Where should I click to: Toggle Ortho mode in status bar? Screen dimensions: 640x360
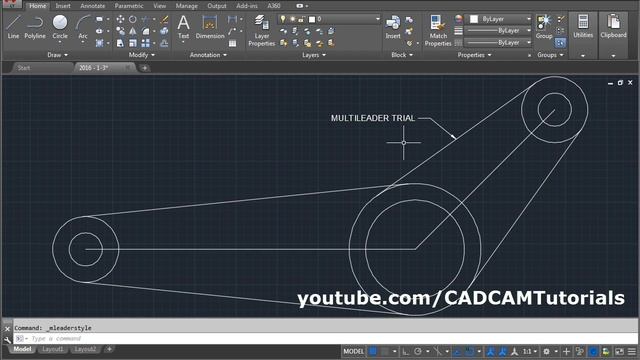[405, 351]
